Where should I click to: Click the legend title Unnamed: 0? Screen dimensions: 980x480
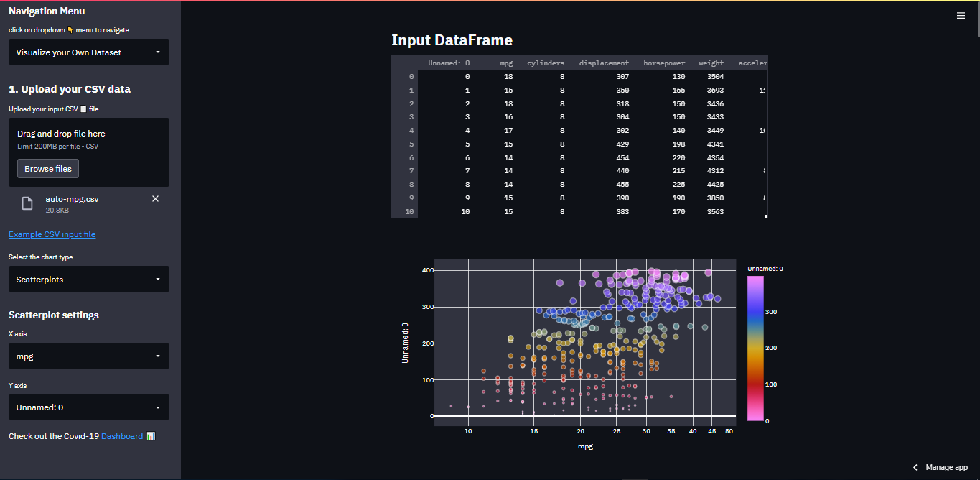(x=765, y=269)
